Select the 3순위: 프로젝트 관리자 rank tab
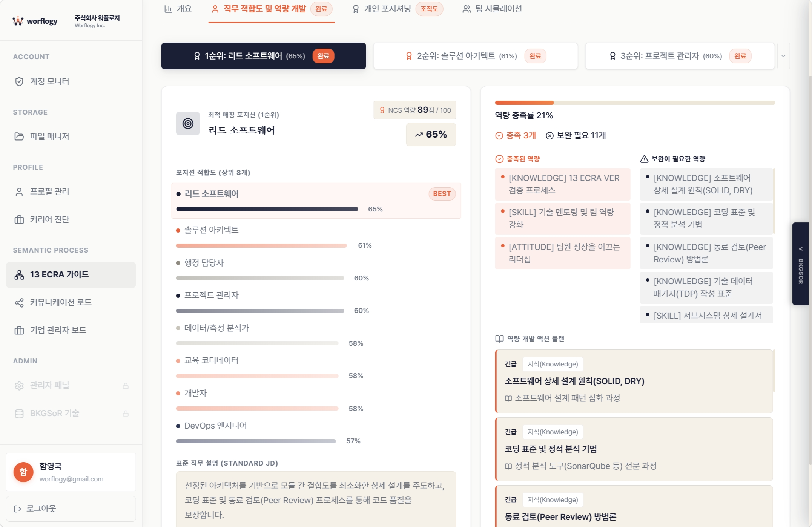The height and width of the screenshot is (527, 812). click(x=680, y=56)
